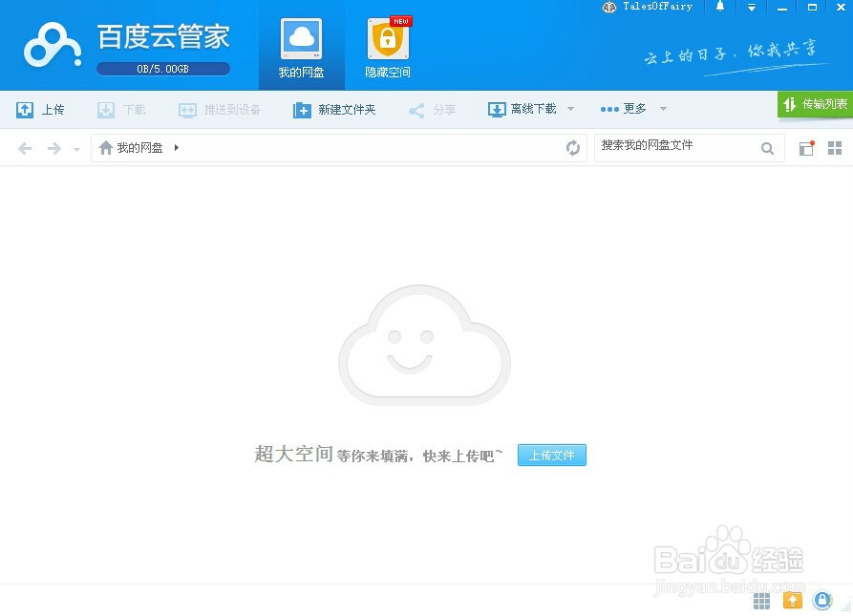Open the 更多 (More) dropdown menu
The image size is (853, 616).
(x=630, y=109)
